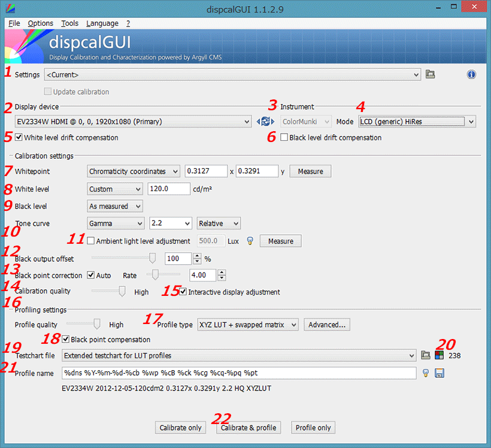Open Advanced... profile settings
This screenshot has width=491, height=448.
tap(327, 325)
